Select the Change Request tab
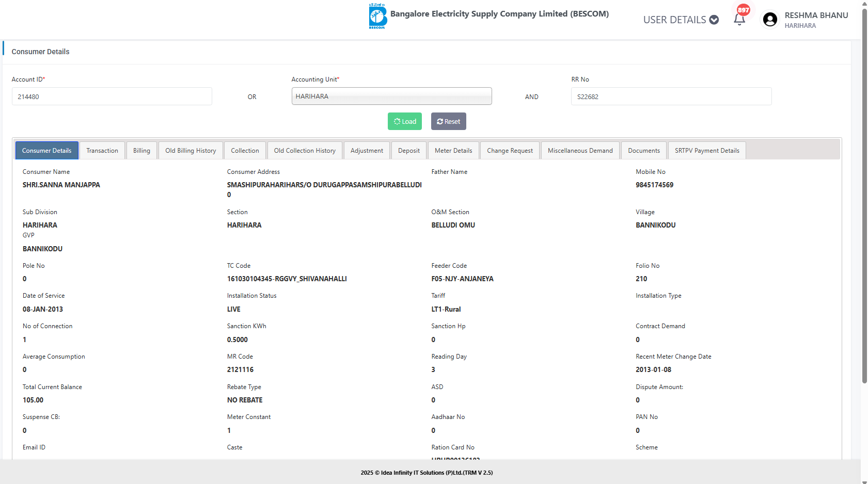Viewport: 868px width, 484px height. [510, 151]
